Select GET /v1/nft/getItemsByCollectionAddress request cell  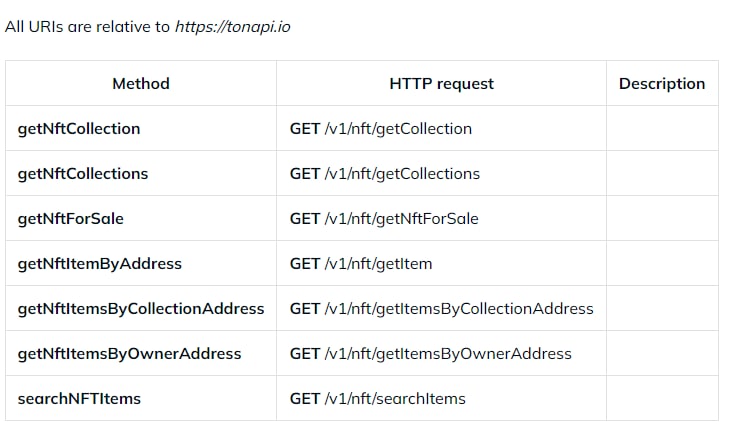(x=441, y=309)
